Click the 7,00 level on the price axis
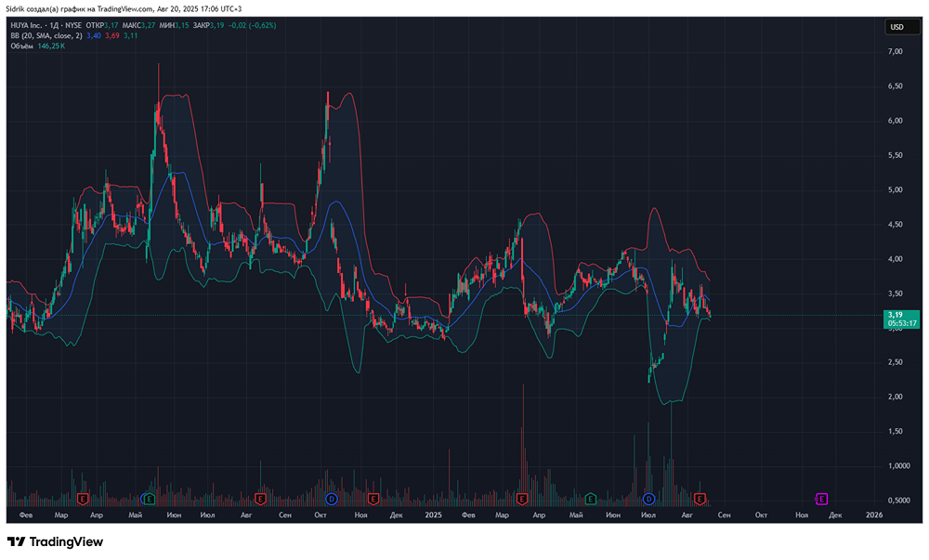Image resolution: width=929 pixels, height=560 pixels. click(896, 52)
